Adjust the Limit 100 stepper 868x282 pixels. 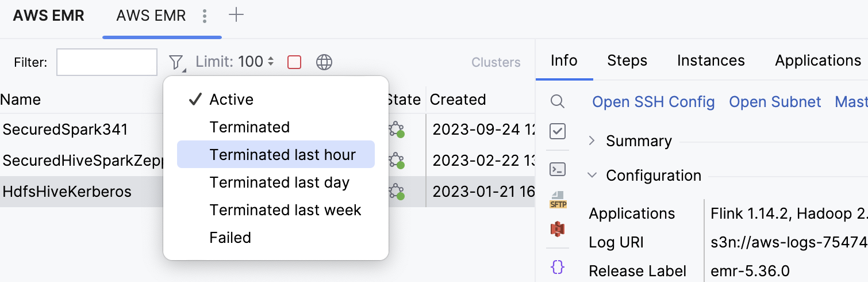tap(271, 62)
